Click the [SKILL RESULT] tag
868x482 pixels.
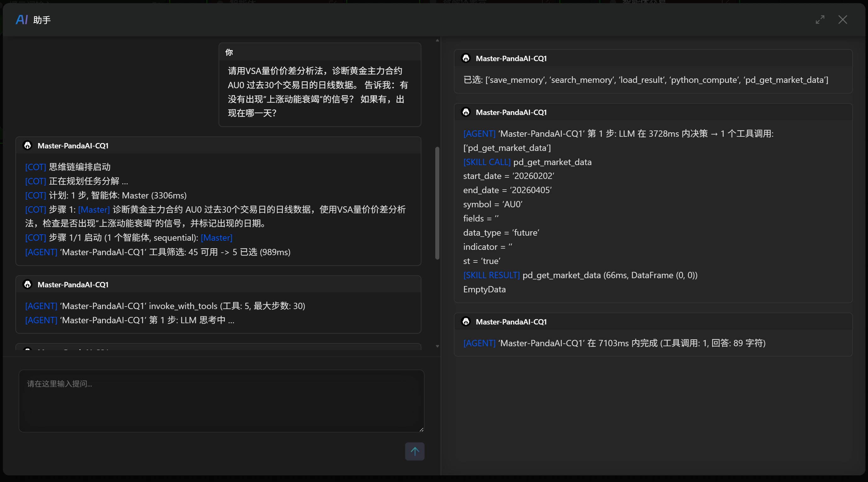coord(491,275)
